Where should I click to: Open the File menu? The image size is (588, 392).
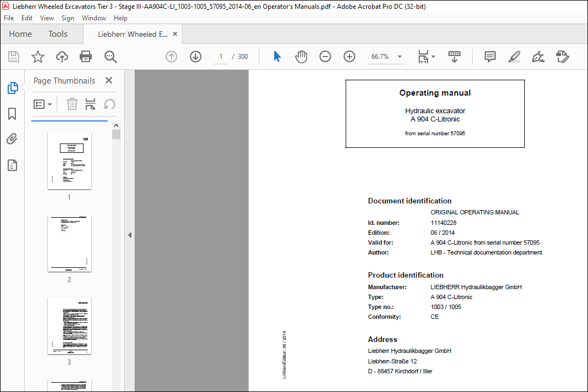click(x=9, y=18)
